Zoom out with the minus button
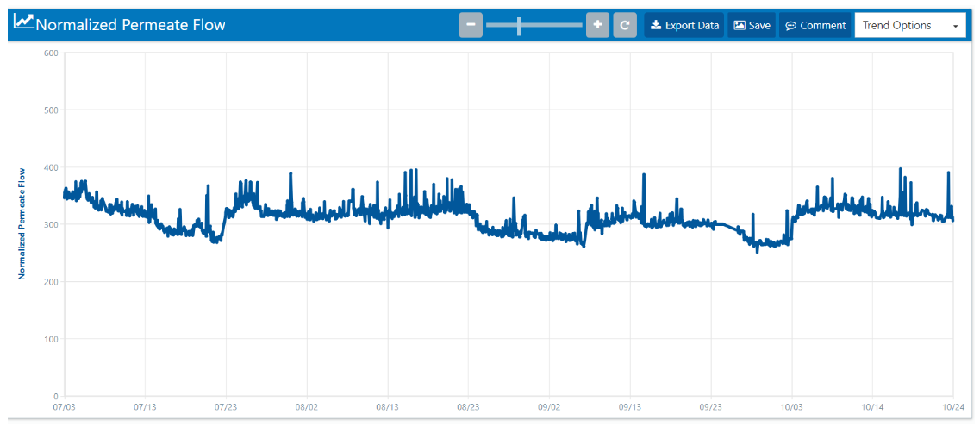The height and width of the screenshot is (439, 980). [471, 25]
